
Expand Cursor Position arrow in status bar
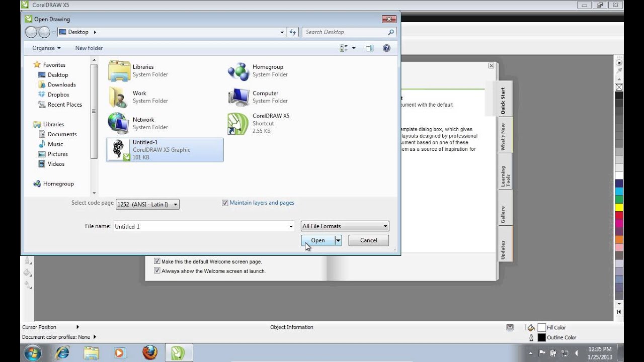coord(77,327)
